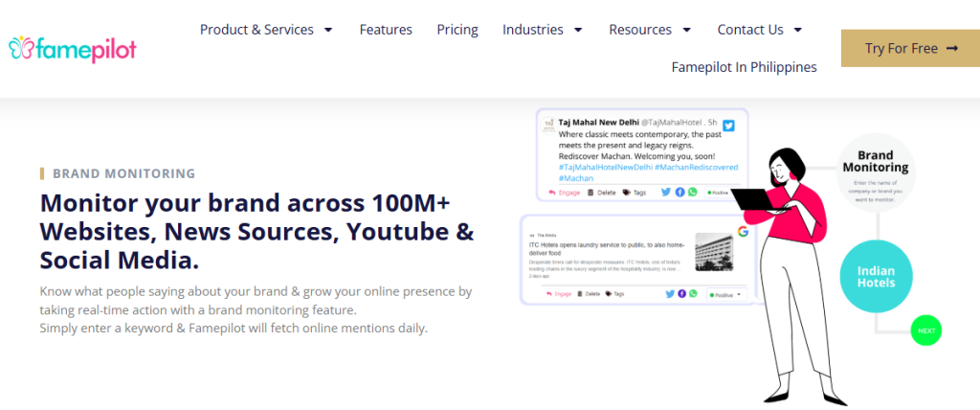
Task: Click the BRAND MONITORING section label
Action: pos(123,173)
